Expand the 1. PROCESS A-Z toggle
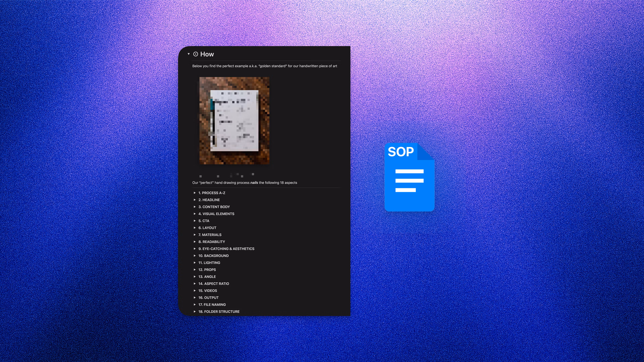Viewport: 644px width, 362px height. click(211, 193)
